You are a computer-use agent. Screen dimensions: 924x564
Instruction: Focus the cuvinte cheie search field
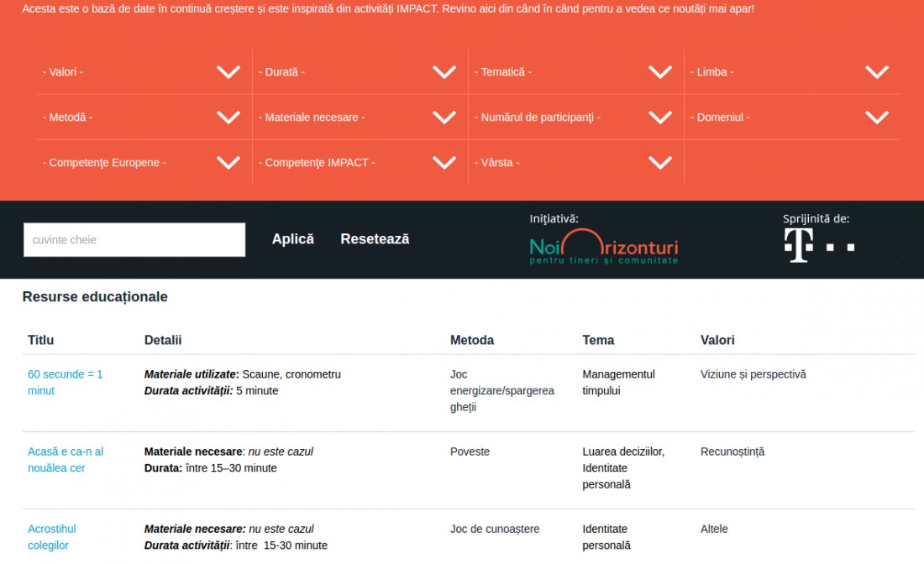[x=134, y=239]
